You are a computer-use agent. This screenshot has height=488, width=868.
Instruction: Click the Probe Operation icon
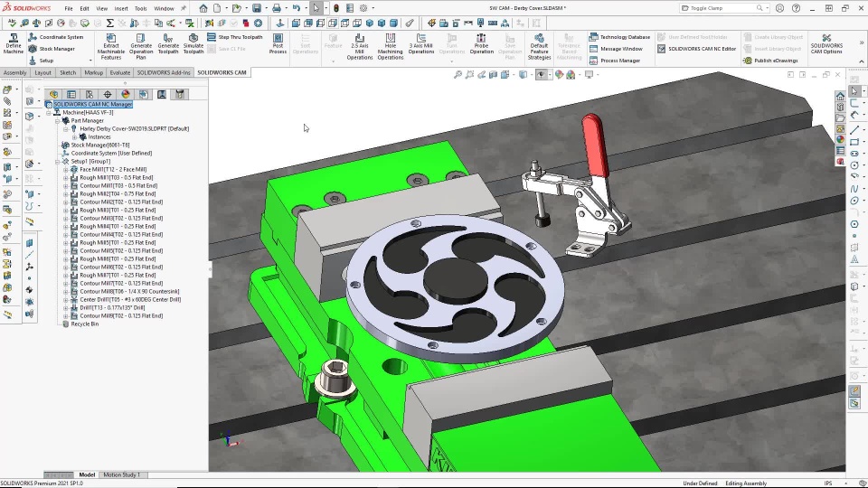(x=482, y=43)
